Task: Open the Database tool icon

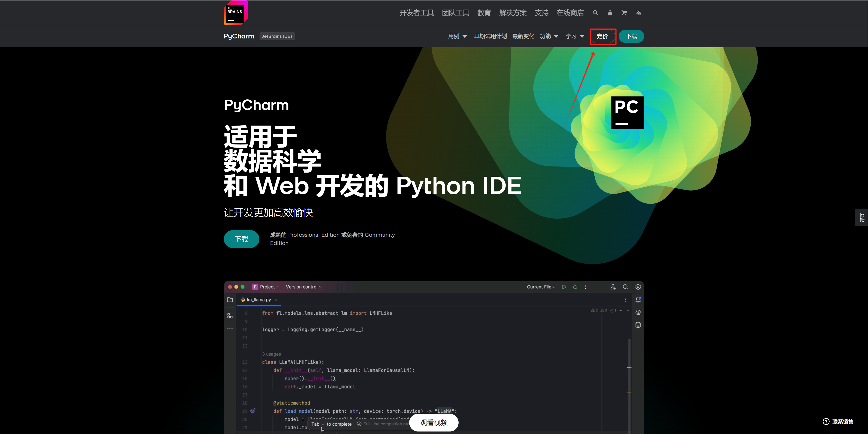Action: tap(638, 325)
